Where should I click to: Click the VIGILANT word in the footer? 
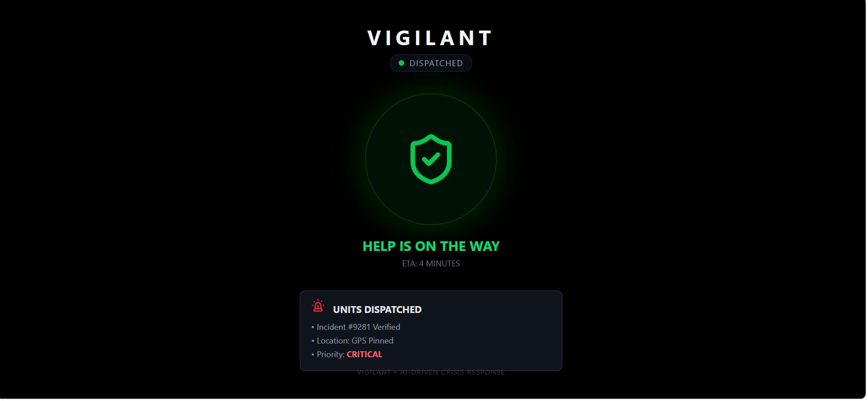[x=374, y=372]
